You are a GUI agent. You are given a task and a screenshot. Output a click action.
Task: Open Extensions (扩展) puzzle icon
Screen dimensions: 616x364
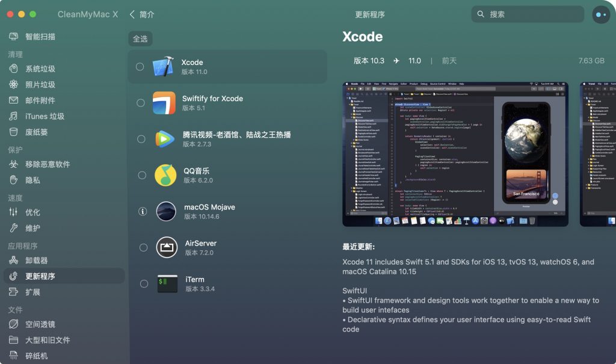click(x=13, y=292)
